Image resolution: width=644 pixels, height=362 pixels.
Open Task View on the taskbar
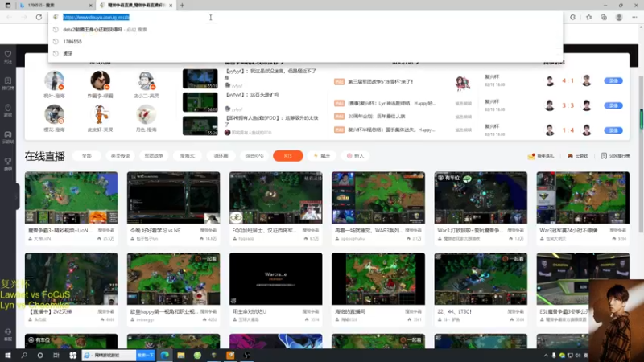pyautogui.click(x=56, y=356)
